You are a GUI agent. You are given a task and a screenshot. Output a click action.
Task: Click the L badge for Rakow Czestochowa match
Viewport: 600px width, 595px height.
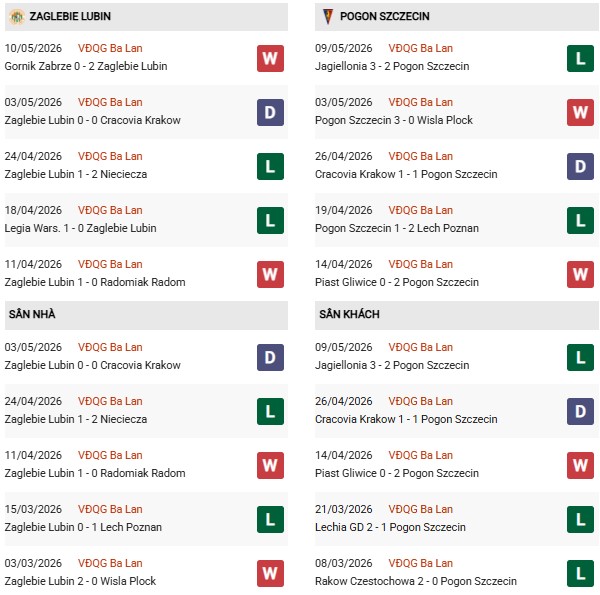580,573
